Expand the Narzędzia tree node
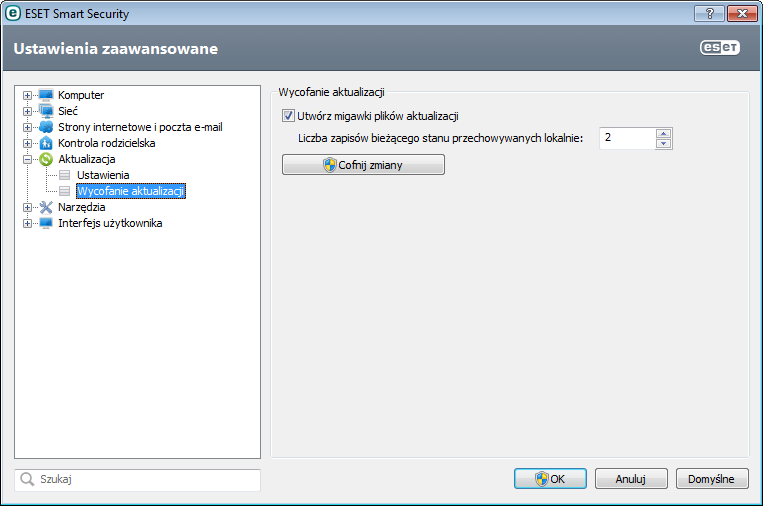This screenshot has width=763, height=506. (x=27, y=208)
